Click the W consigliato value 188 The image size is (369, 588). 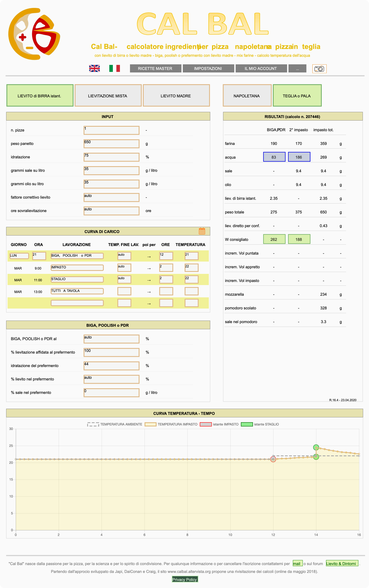299,239
